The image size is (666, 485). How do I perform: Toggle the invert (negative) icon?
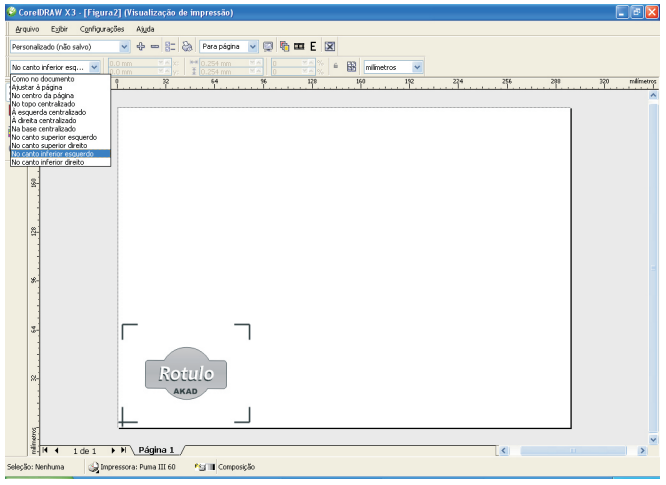[300, 47]
